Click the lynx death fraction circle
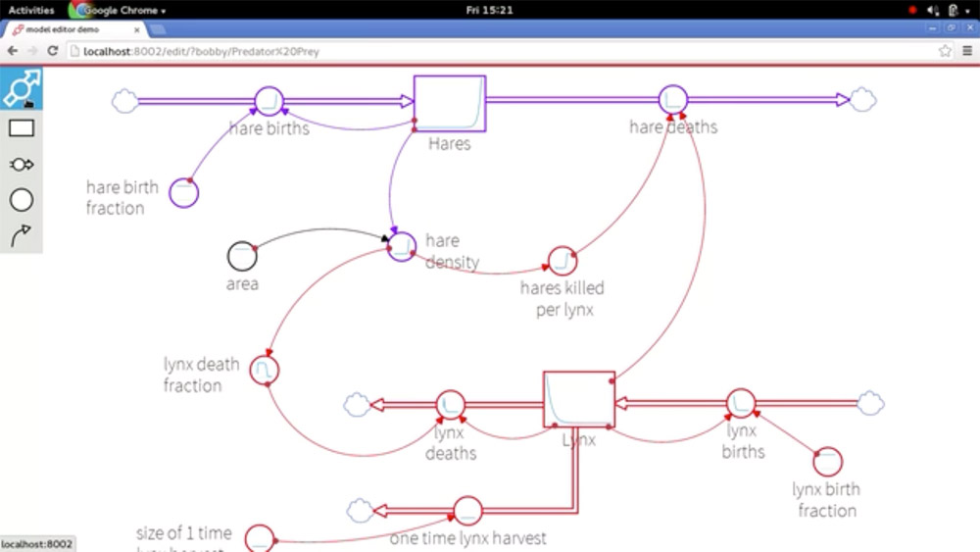This screenshot has width=980, height=552. [265, 370]
